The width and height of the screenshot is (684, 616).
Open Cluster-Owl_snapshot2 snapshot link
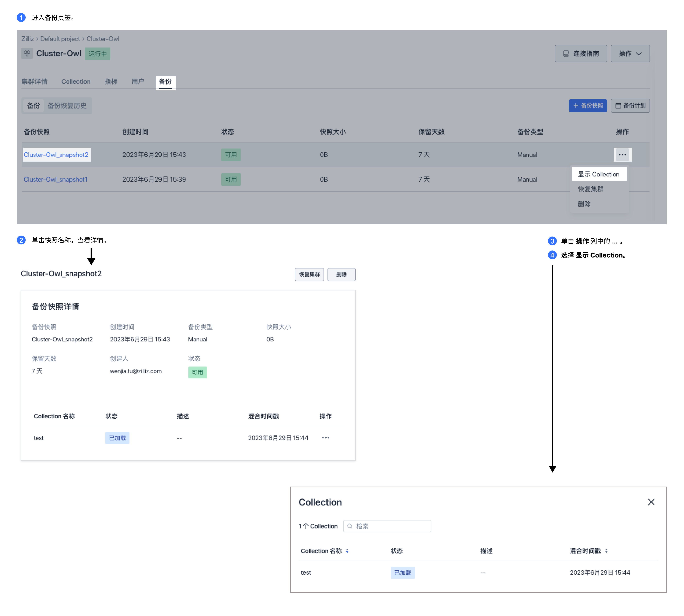[56, 155]
